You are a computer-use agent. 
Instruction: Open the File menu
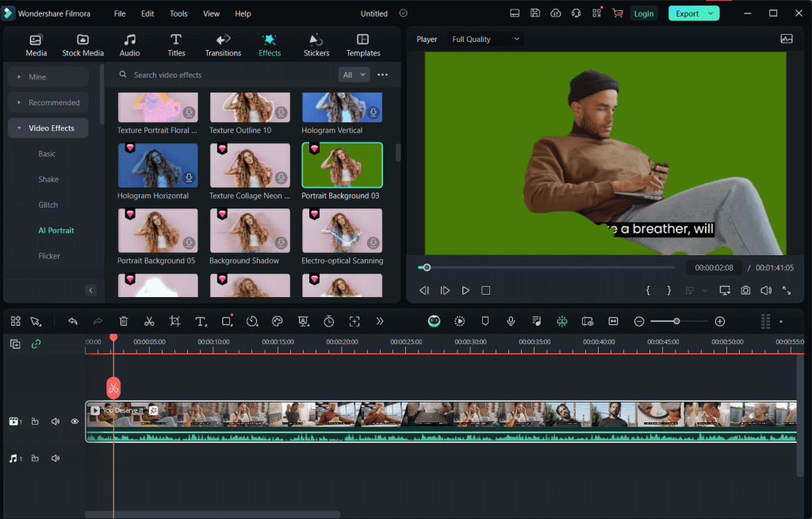120,13
